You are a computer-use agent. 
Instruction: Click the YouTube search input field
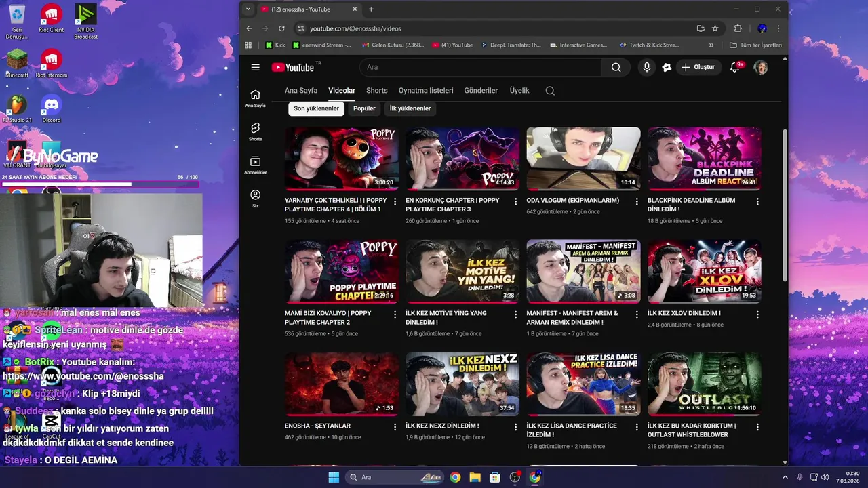pos(481,67)
